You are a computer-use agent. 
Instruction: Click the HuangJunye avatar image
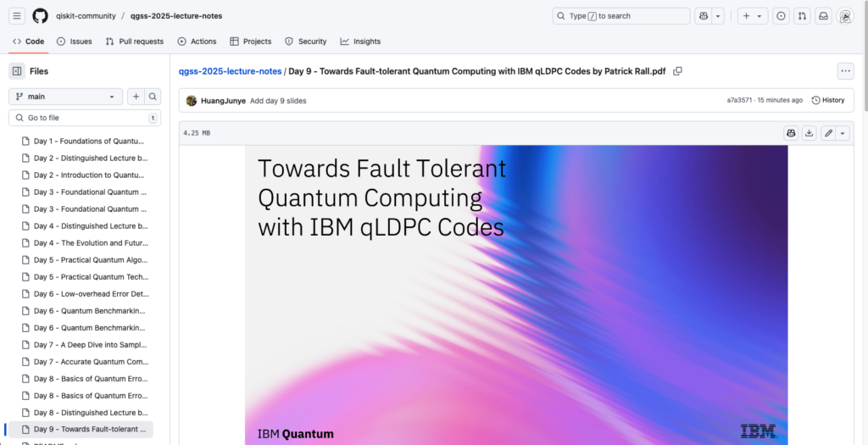(192, 101)
